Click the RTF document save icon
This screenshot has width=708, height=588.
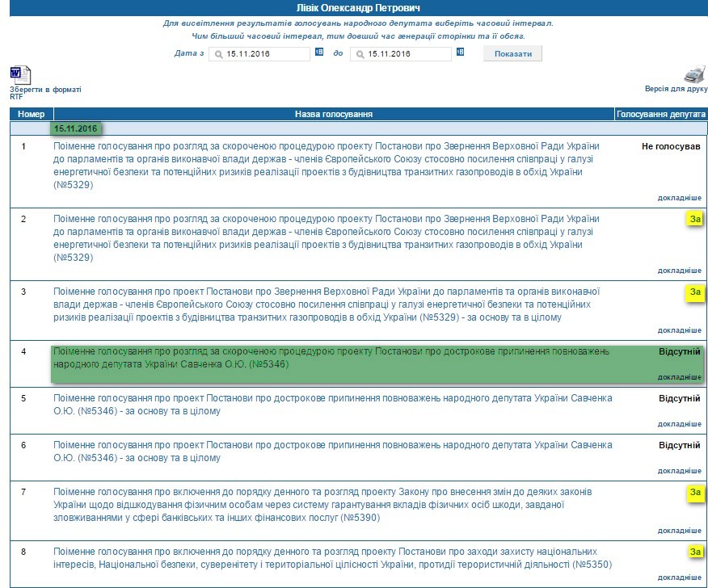[20, 74]
